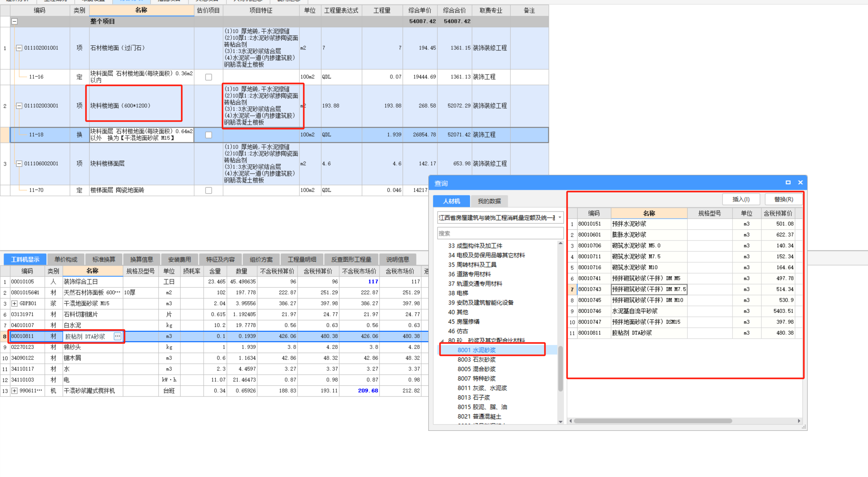Image resolution: width=868 pixels, height=477 pixels.
Task: Maximize the 查询 dialog
Action: pos(788,183)
